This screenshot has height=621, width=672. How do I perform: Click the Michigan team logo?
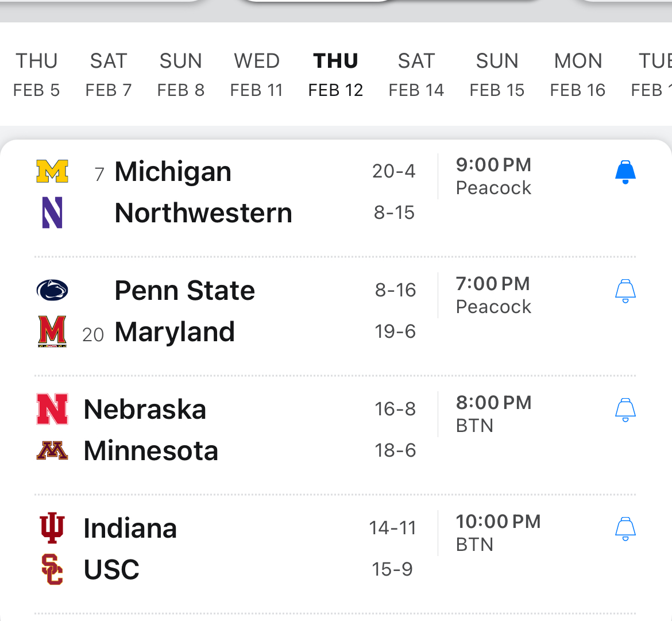point(52,171)
